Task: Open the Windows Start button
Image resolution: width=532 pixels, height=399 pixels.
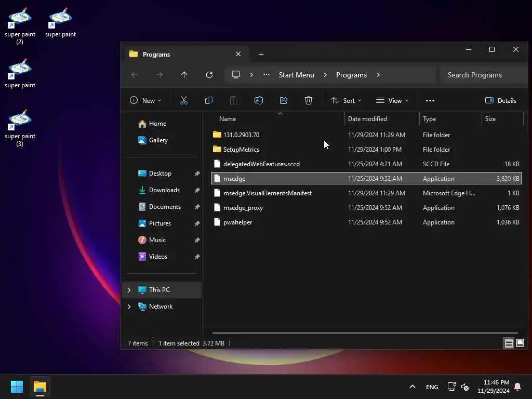Action: tap(17, 387)
